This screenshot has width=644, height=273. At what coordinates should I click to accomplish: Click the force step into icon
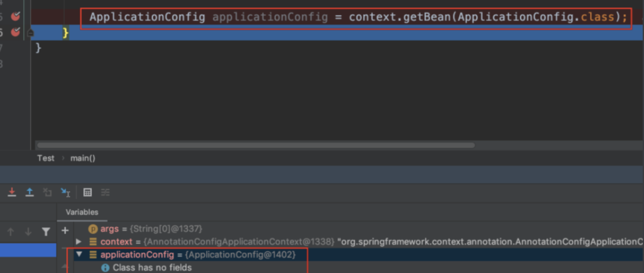click(12, 192)
